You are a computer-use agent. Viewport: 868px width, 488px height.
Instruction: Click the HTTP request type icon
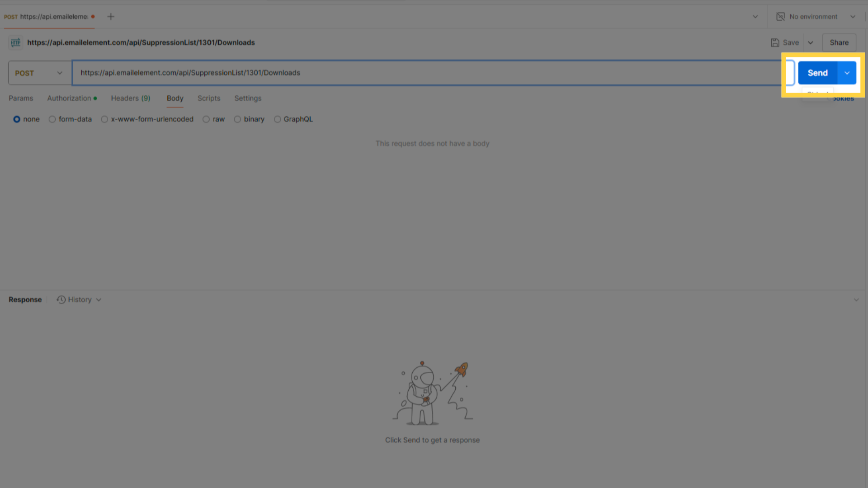pos(16,42)
